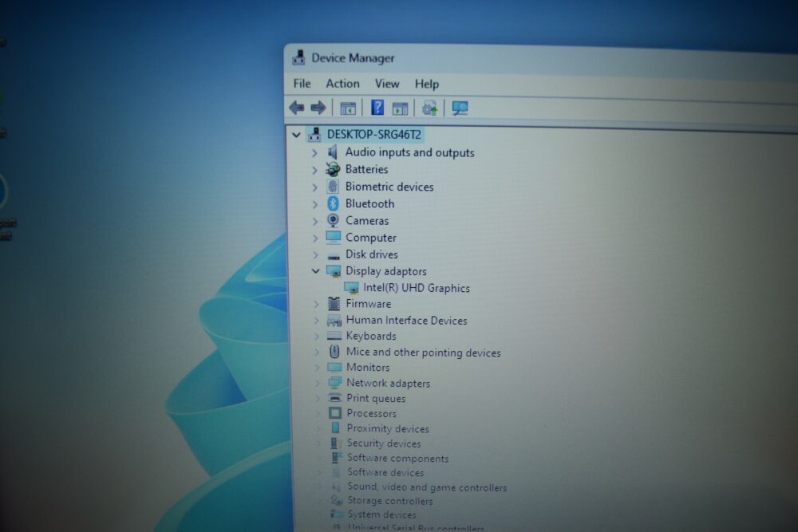798x532 pixels.
Task: Click the Human Interface Devices icon
Action: [334, 320]
